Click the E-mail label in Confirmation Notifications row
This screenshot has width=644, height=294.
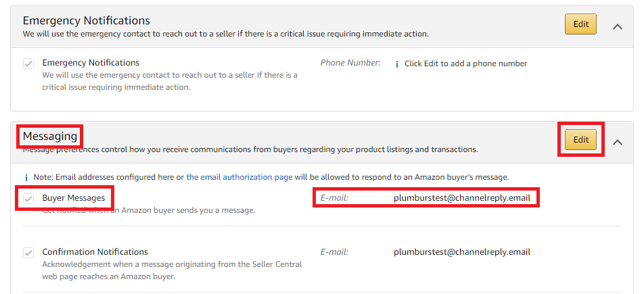click(x=334, y=251)
